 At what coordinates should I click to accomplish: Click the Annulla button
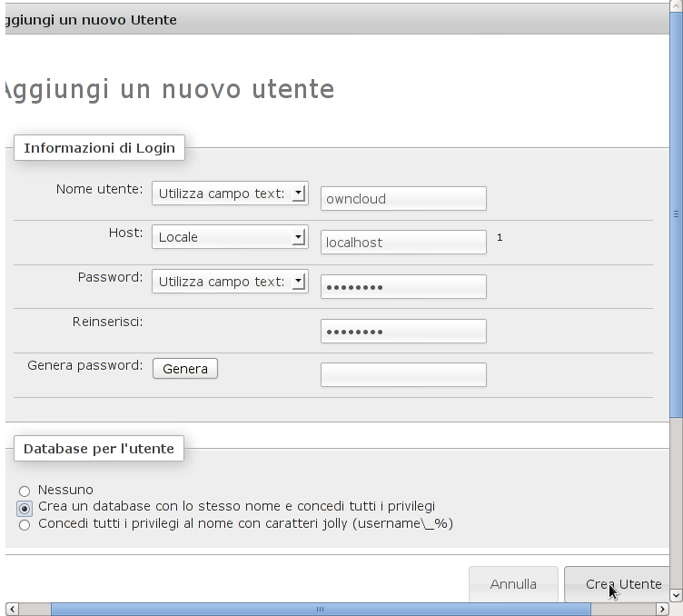513,584
